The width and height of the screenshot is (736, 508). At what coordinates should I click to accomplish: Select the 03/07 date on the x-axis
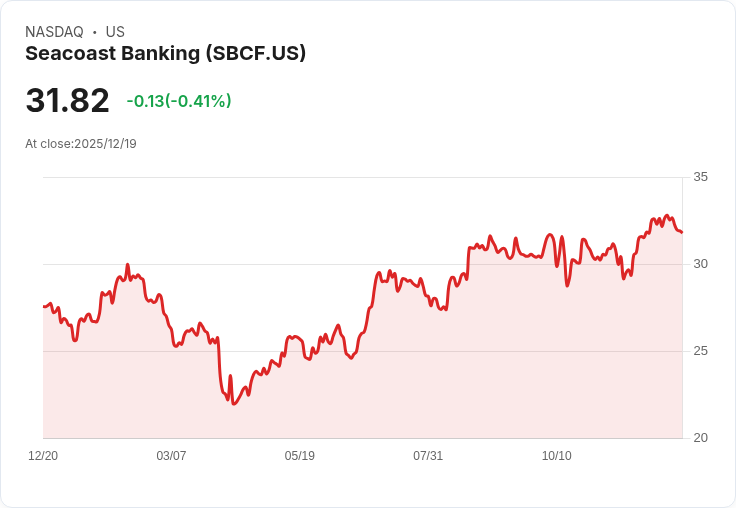coord(171,456)
